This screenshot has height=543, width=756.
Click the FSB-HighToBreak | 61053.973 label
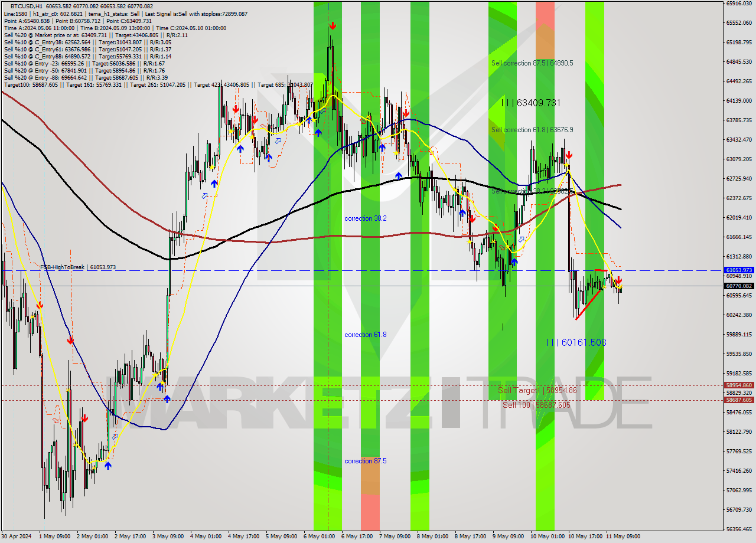pos(79,267)
